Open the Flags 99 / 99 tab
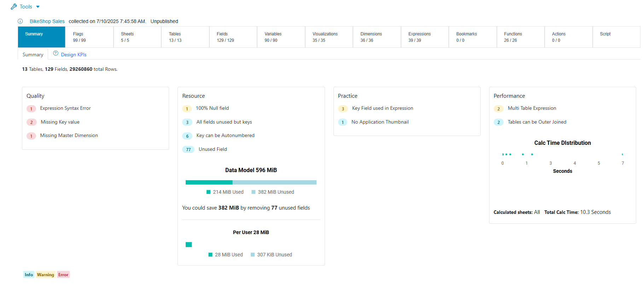This screenshot has width=644, height=284. point(89,37)
